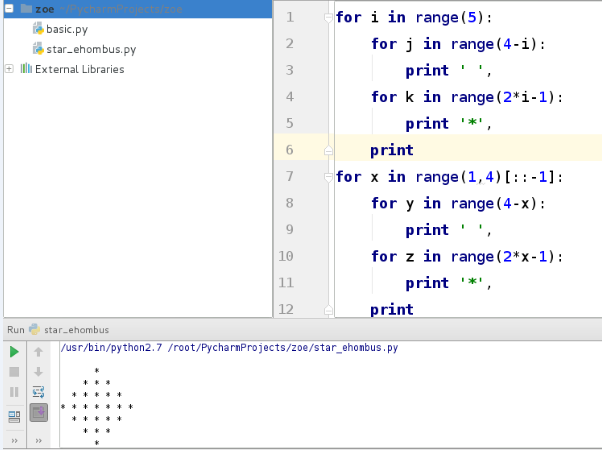Screen dimensions: 602x450
Task: Click the print statement on line 6
Action: click(392, 150)
